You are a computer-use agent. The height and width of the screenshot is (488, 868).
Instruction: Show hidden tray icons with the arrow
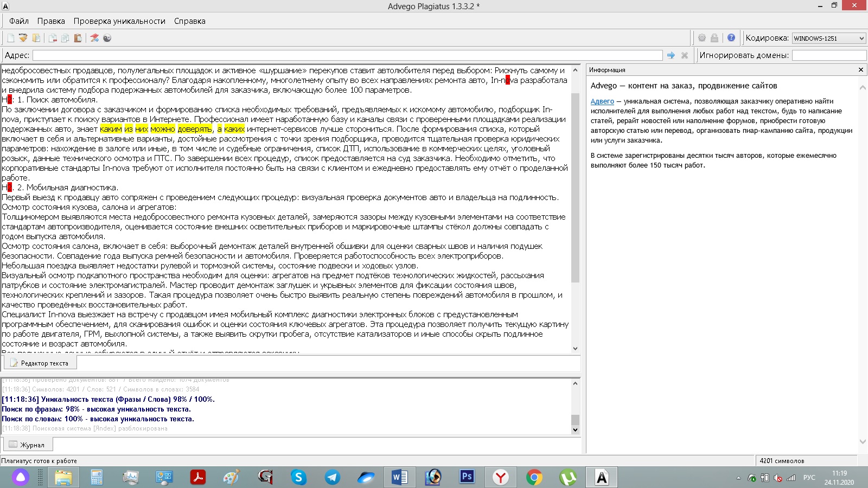738,478
